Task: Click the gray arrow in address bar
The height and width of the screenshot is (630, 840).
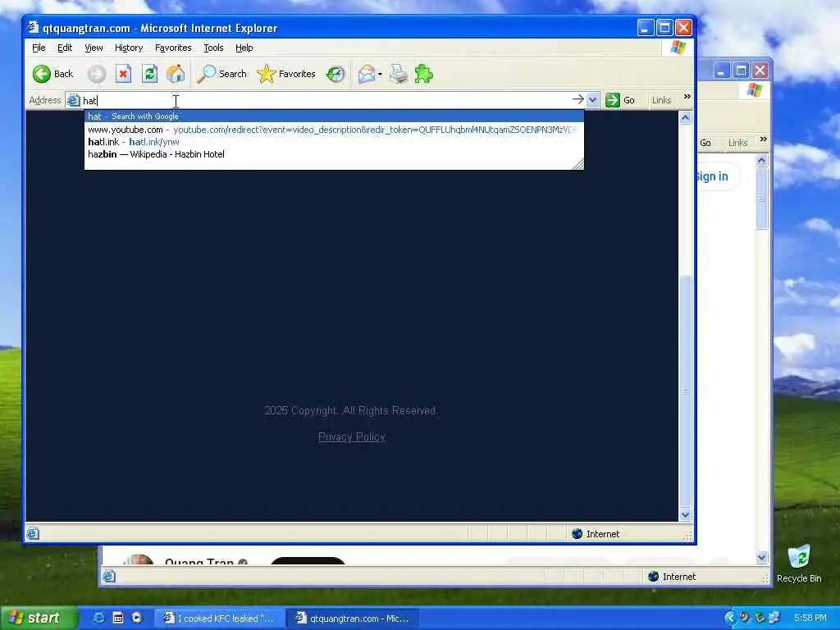Action: click(x=578, y=99)
